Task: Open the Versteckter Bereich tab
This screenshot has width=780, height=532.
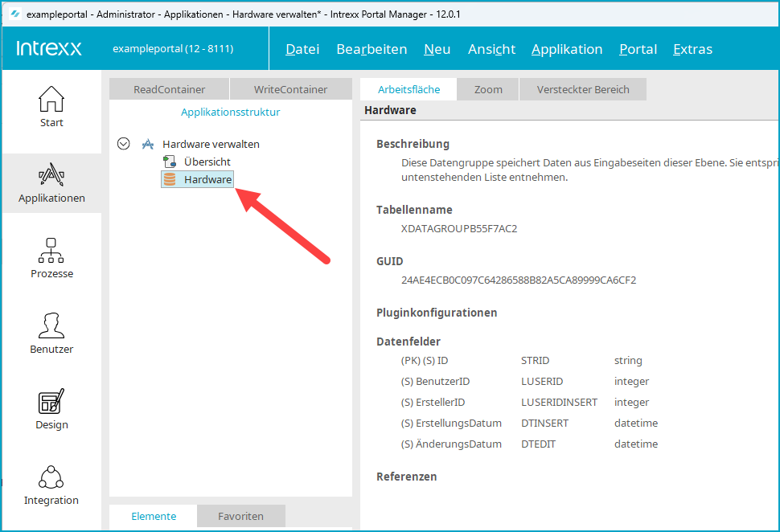Action: coord(583,89)
